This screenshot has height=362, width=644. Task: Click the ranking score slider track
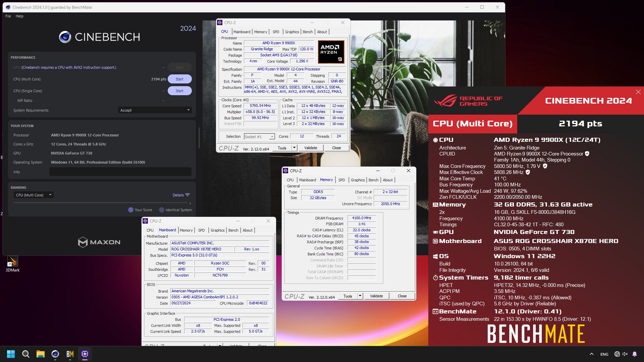point(101,203)
